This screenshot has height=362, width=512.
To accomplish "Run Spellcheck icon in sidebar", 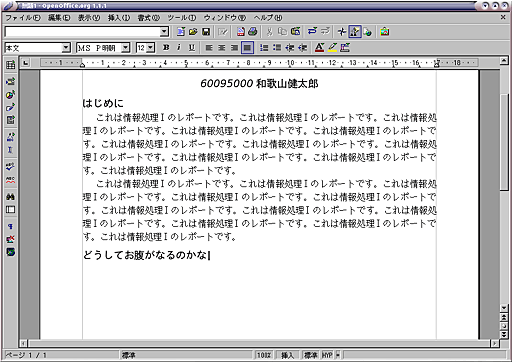I will click(x=10, y=166).
